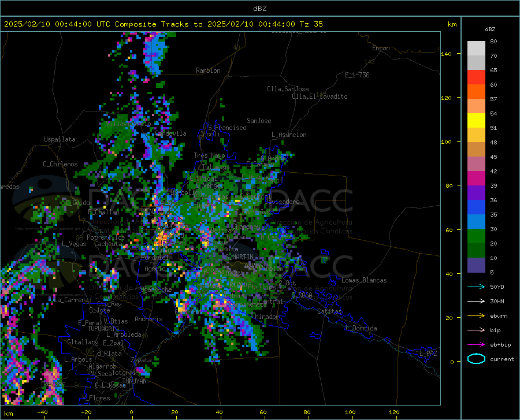520x420 pixels.
Task: Click the TUNUYAN map label
Action: [134, 381]
